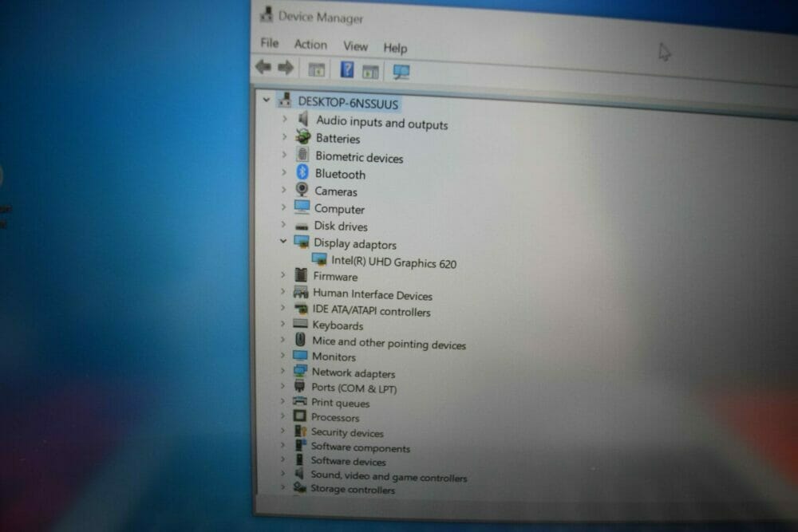Screen dimensions: 798x532
Task: Select the Computer category label
Action: (339, 209)
